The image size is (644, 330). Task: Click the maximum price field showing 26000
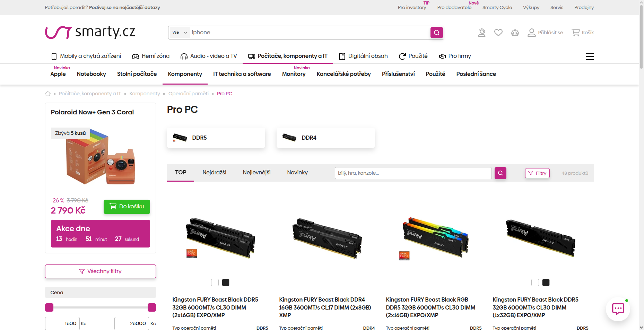click(132, 323)
